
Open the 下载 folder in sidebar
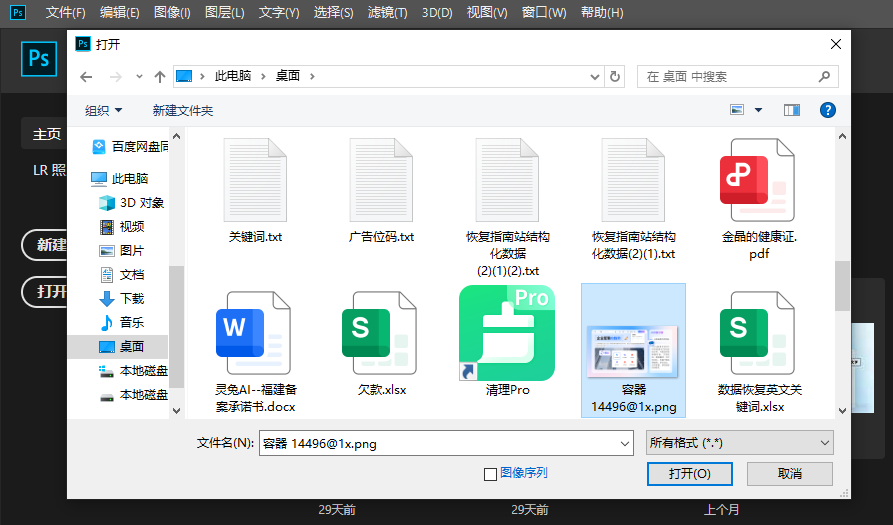click(122, 298)
